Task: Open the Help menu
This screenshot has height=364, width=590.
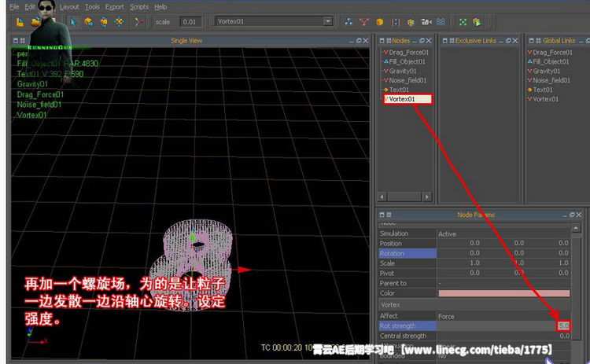Action: coord(160,7)
